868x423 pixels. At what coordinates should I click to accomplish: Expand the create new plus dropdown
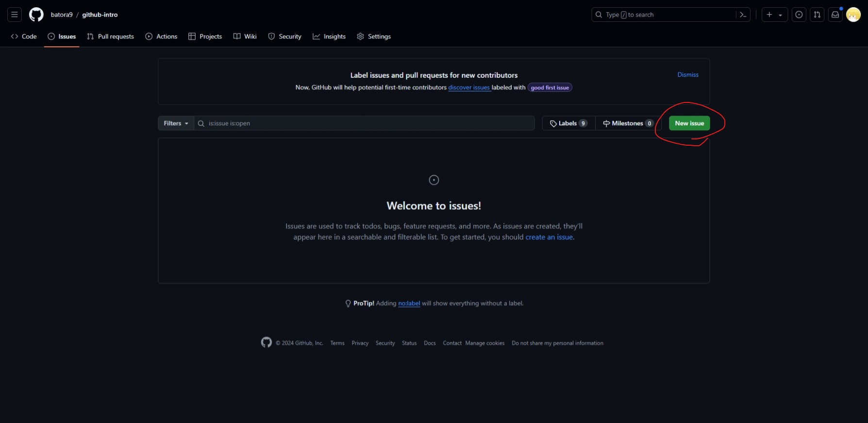click(x=774, y=15)
